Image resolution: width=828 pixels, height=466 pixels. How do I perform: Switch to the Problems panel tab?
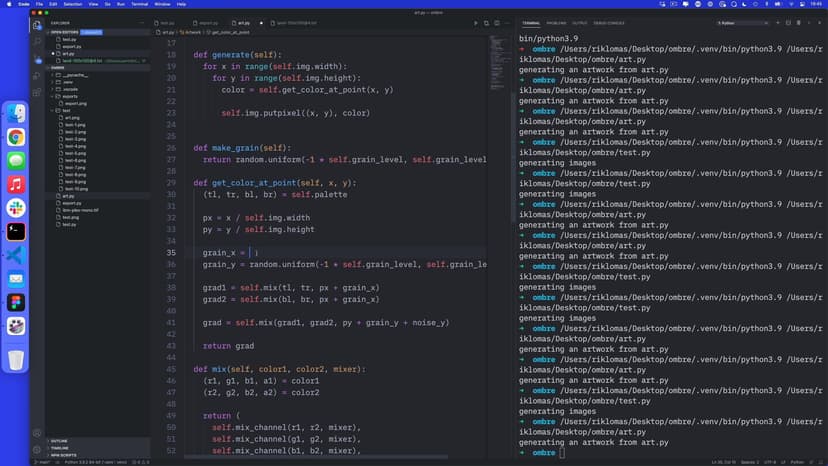point(556,22)
